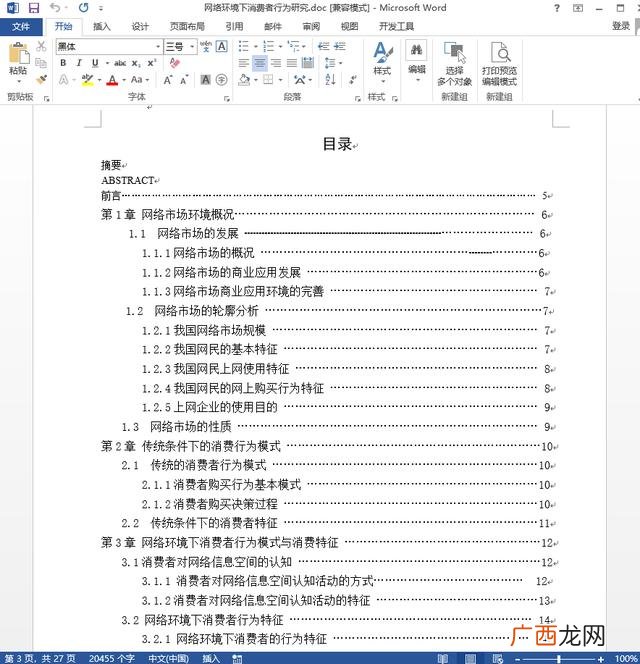The width and height of the screenshot is (640, 664).
Task: Click the Character Border icon
Action: pos(222,46)
